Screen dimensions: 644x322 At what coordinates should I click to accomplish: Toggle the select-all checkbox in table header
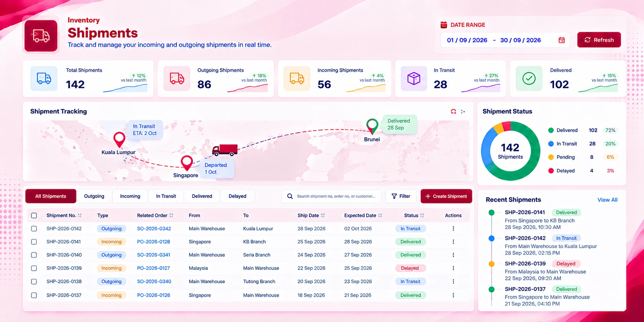click(x=34, y=216)
